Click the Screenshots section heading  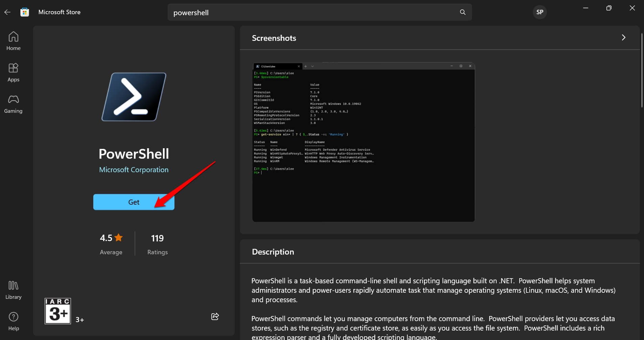click(274, 38)
